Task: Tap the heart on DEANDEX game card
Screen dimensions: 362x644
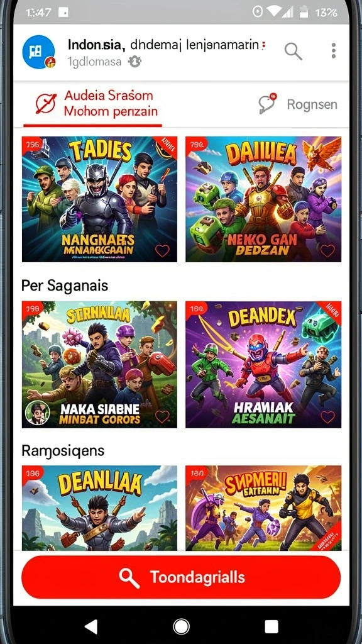Action: tap(327, 418)
